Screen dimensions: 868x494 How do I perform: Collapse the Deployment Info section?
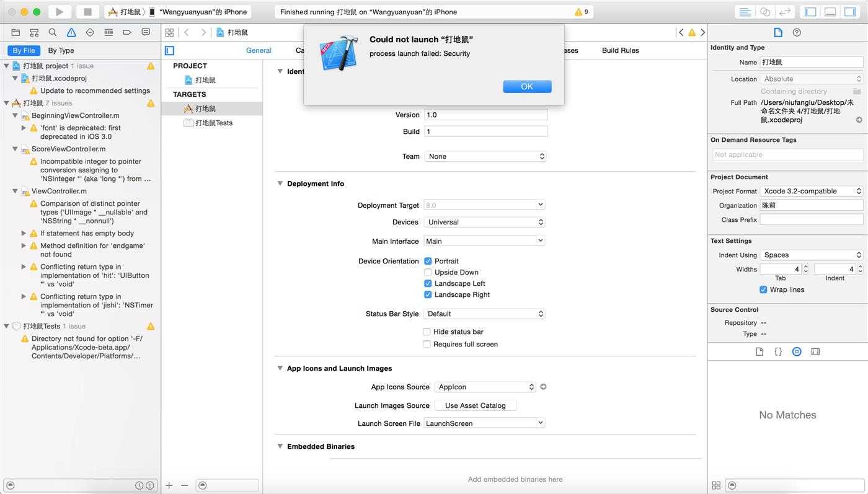click(x=280, y=183)
